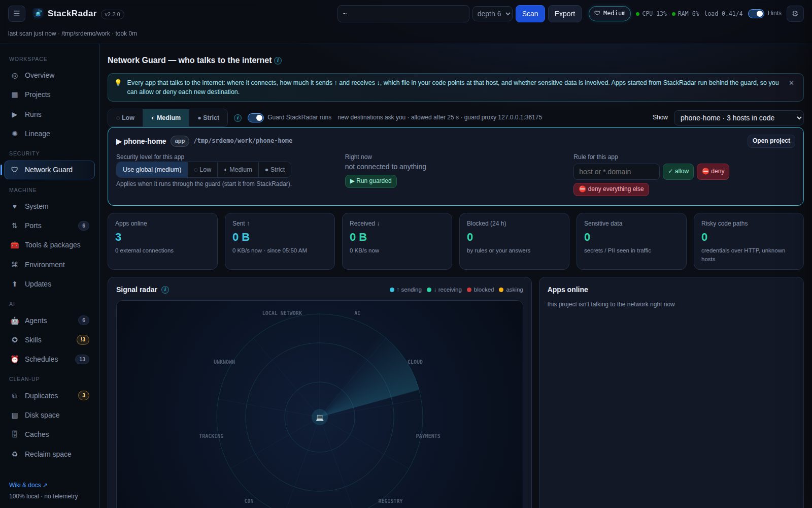
Task: Open the depth 6 dropdown
Action: [492, 14]
